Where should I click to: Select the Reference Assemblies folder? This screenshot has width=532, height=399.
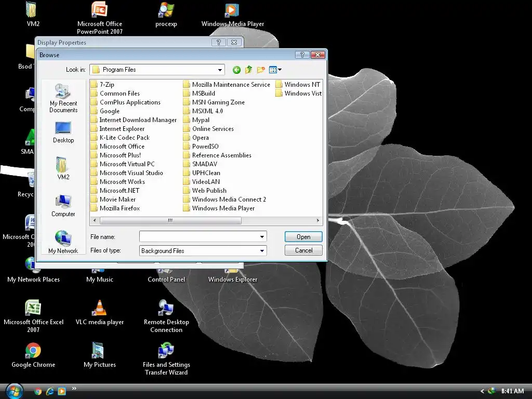pos(217,155)
